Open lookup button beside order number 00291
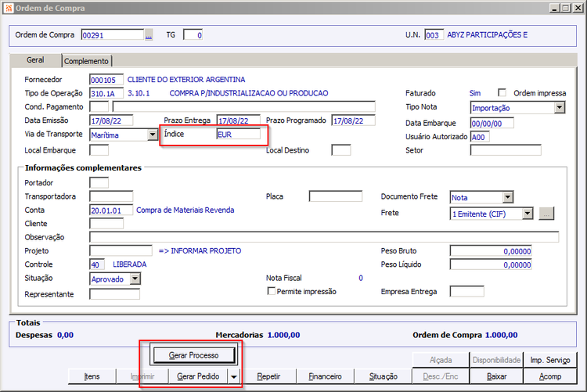This screenshot has width=587, height=392. pos(149,35)
